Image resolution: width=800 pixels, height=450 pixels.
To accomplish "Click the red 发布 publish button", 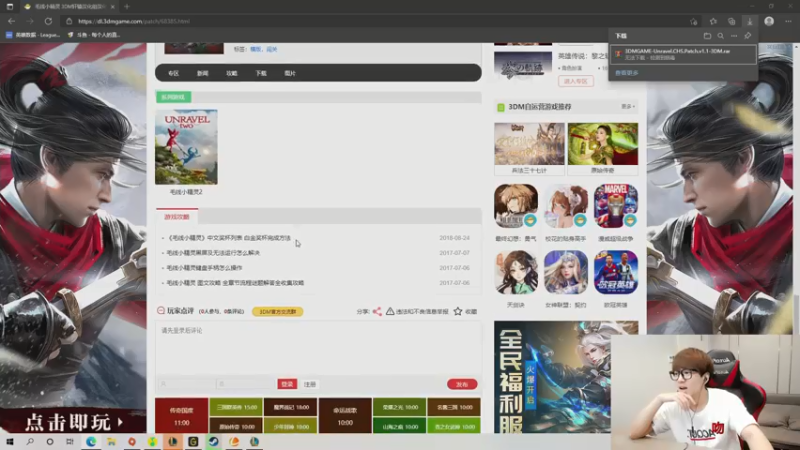I will (462, 384).
